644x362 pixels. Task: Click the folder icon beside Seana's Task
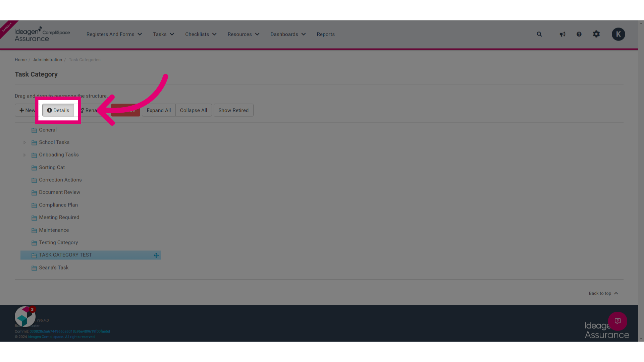pyautogui.click(x=34, y=268)
